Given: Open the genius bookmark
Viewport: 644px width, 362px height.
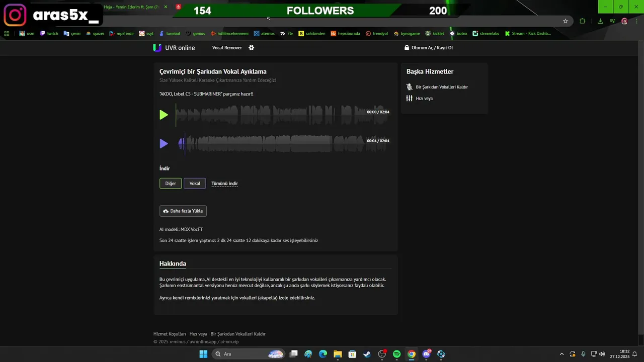Looking at the screenshot, I should (x=195, y=34).
